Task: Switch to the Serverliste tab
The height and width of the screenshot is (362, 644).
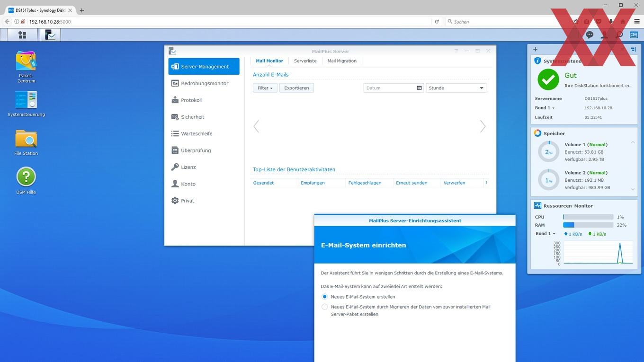Action: pyautogui.click(x=305, y=61)
